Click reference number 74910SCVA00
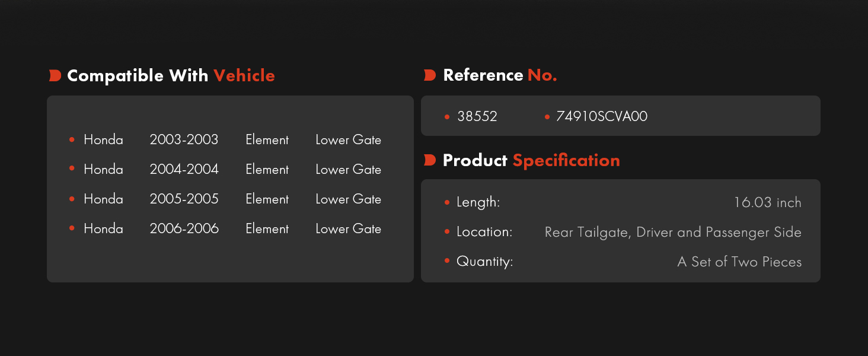 602,117
